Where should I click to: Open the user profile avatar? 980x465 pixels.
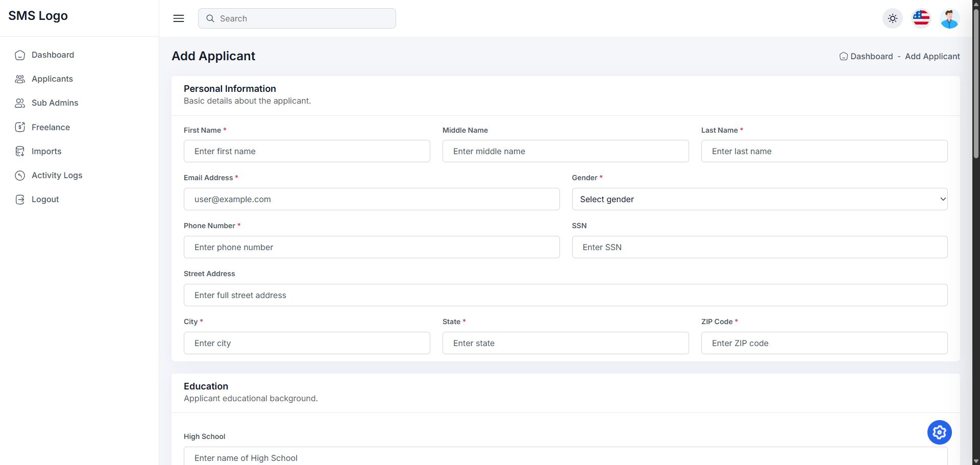[x=949, y=18]
